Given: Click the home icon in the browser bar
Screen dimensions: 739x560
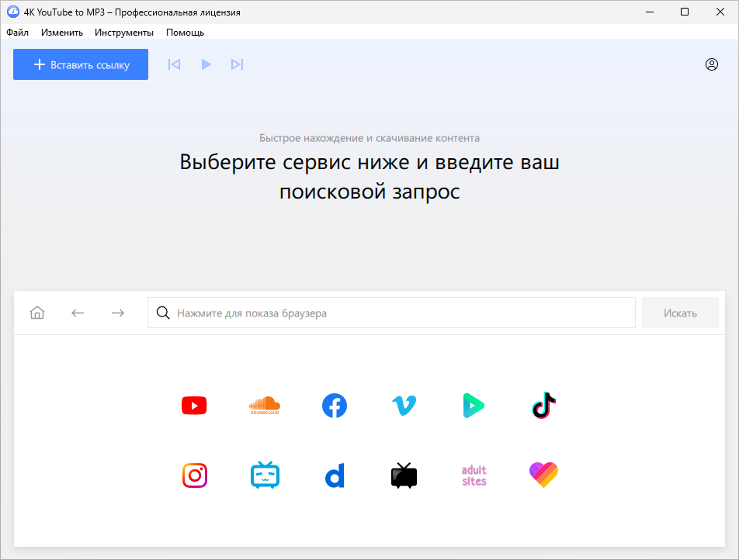Looking at the screenshot, I should click(x=36, y=312).
